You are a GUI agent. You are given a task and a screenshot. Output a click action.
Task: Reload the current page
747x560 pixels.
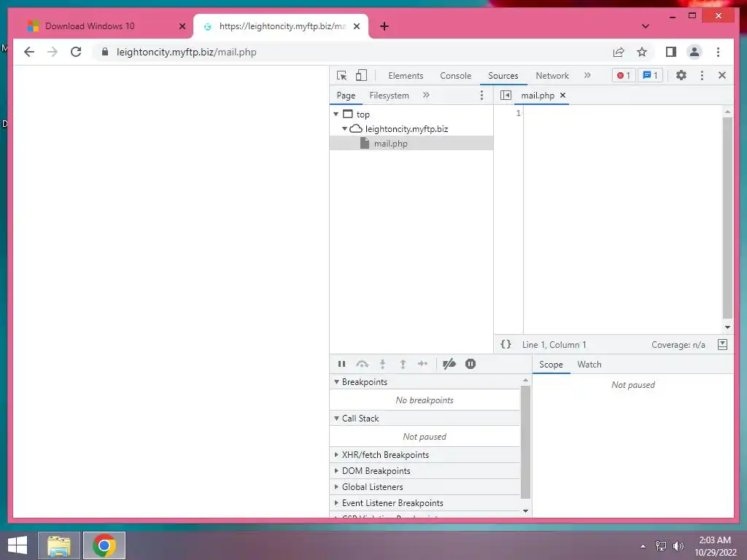[x=76, y=52]
